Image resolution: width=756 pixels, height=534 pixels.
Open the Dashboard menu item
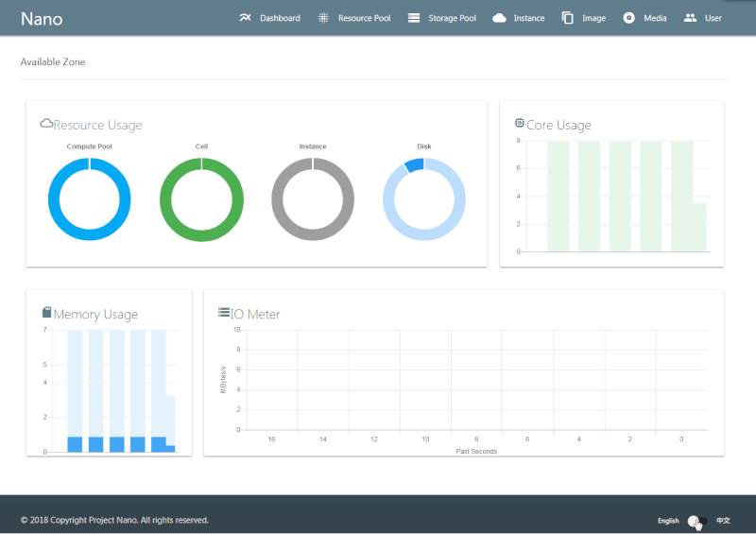(280, 18)
